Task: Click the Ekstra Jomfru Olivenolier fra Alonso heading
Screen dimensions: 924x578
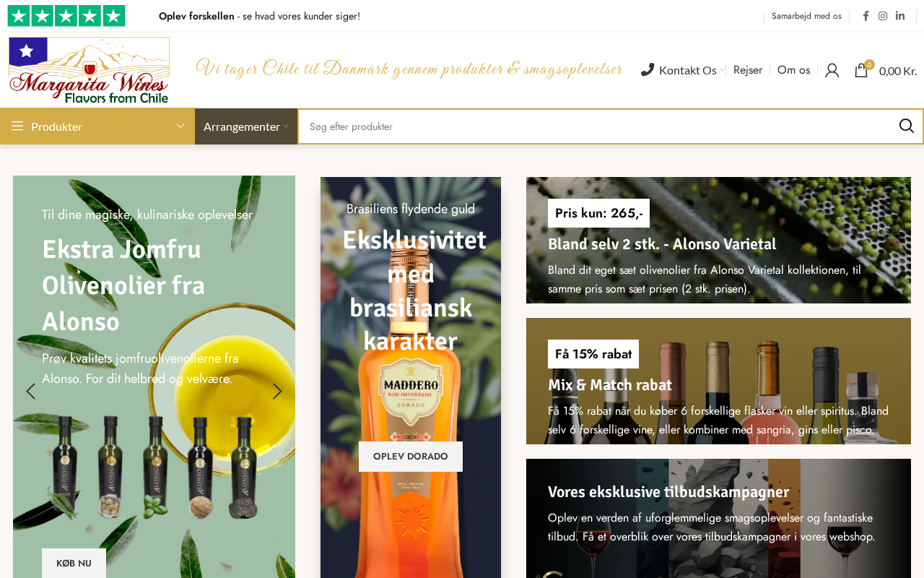Action: [123, 285]
